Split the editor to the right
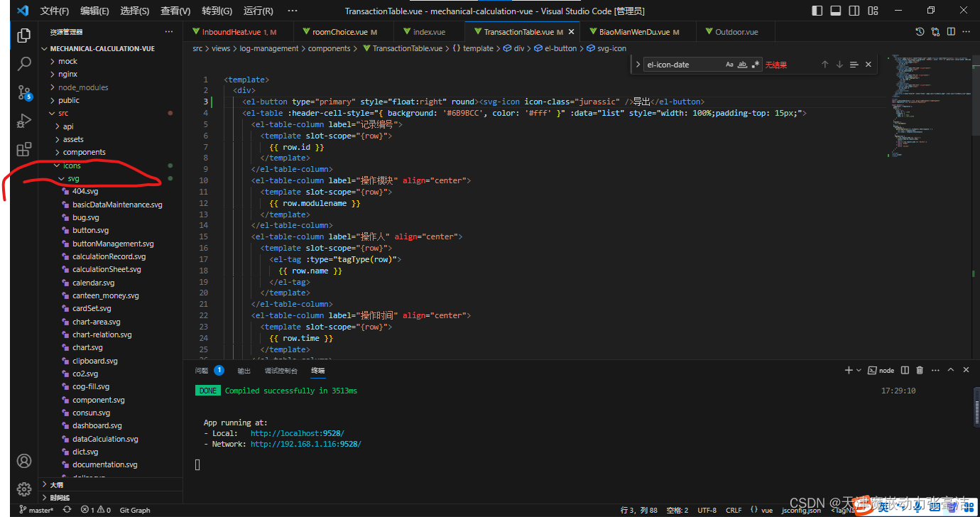 pos(952,32)
